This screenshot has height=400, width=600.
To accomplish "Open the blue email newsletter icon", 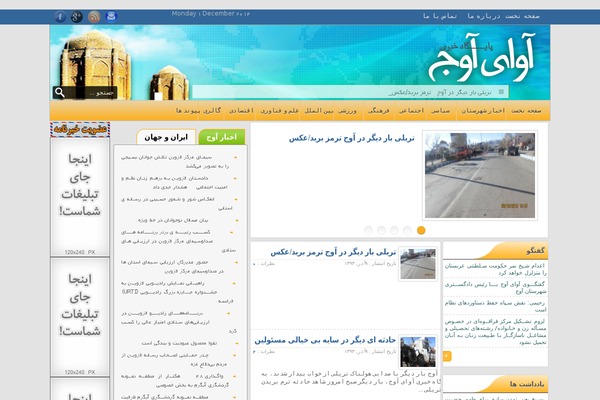I will 111,16.
